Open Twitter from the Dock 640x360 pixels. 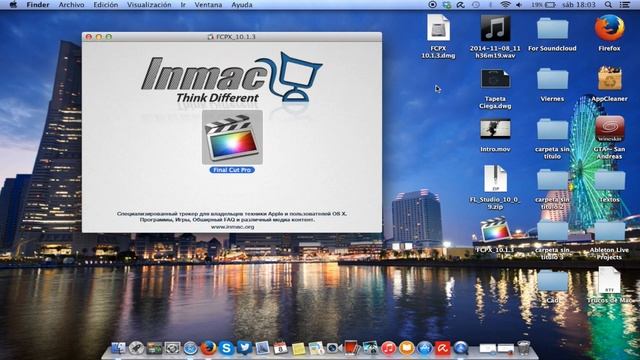coord(244,348)
